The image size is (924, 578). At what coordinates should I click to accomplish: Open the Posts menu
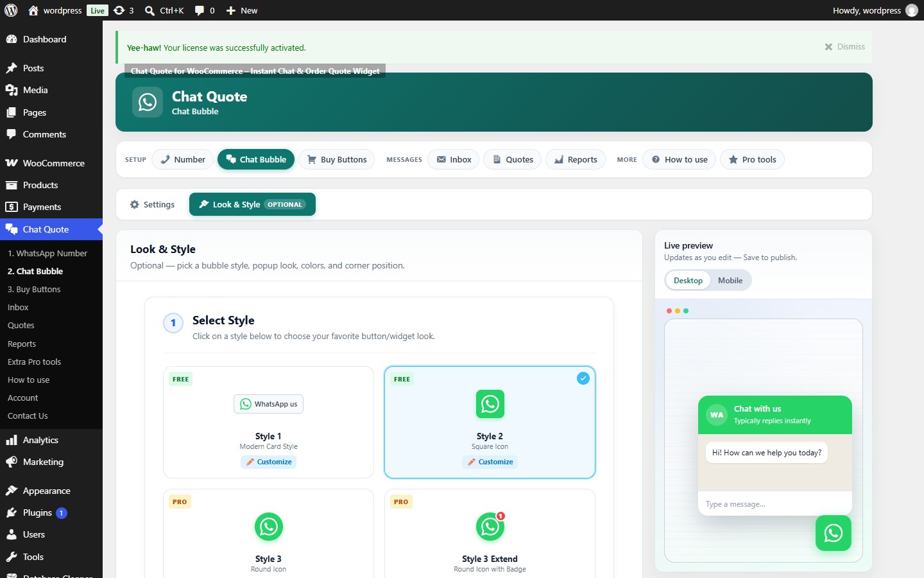(x=51, y=68)
